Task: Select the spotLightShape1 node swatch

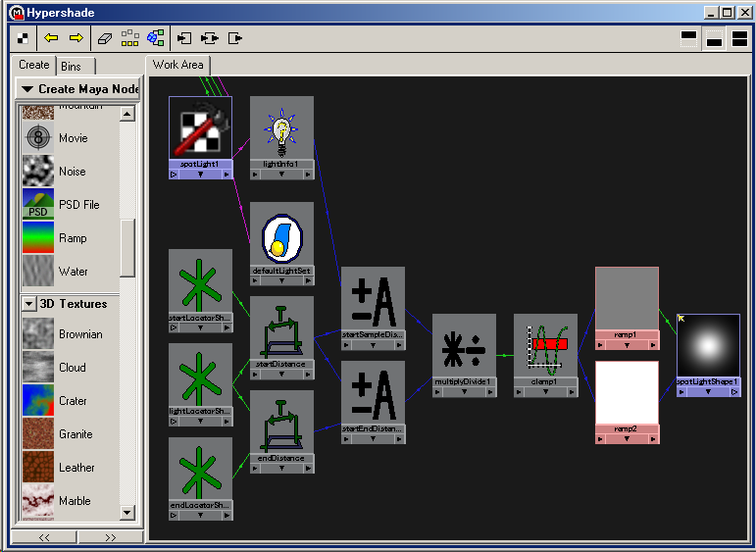Action: point(708,346)
